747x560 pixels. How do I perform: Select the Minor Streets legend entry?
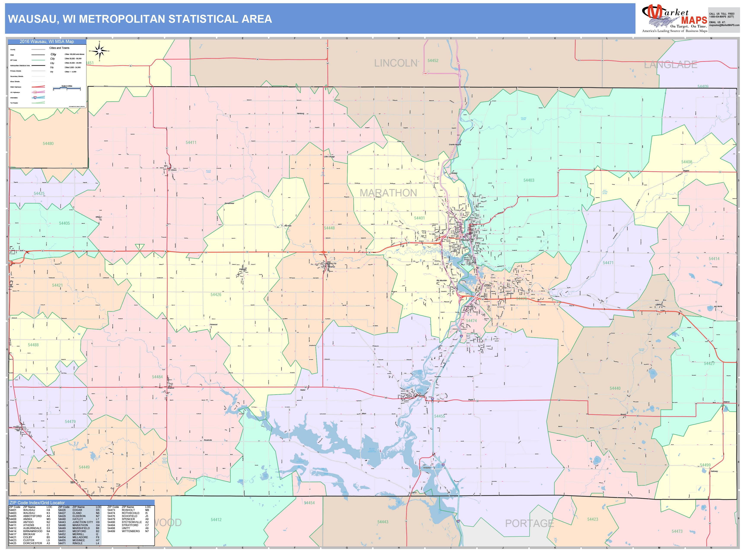pos(38,82)
